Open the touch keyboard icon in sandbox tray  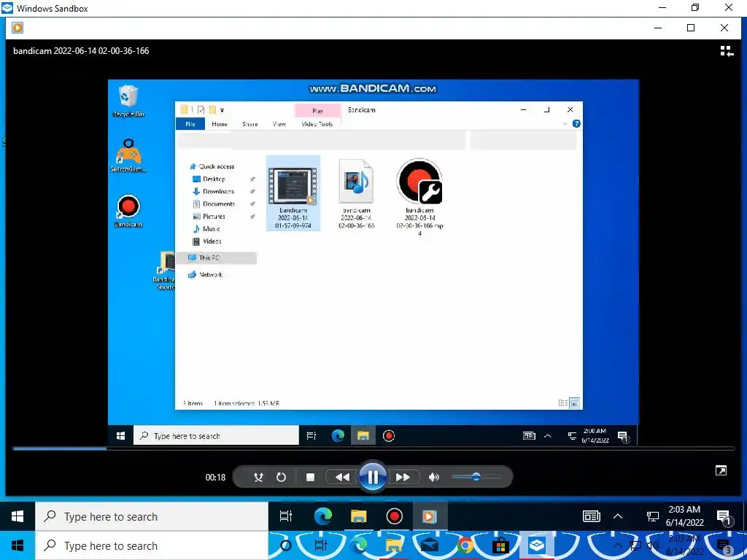coord(591,517)
